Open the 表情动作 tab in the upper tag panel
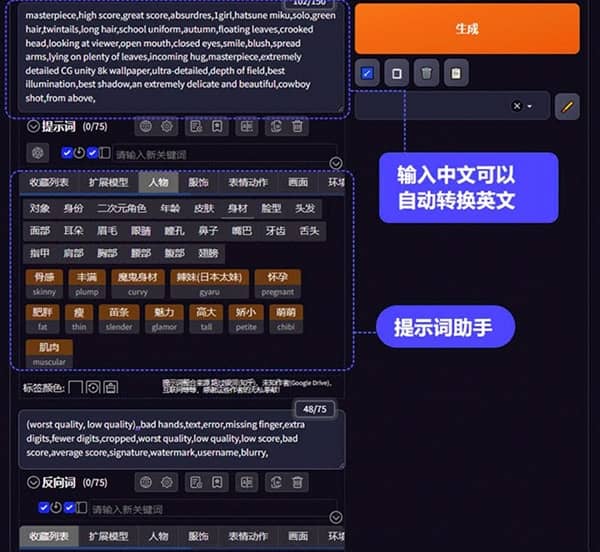This screenshot has width=600, height=552. [x=247, y=183]
